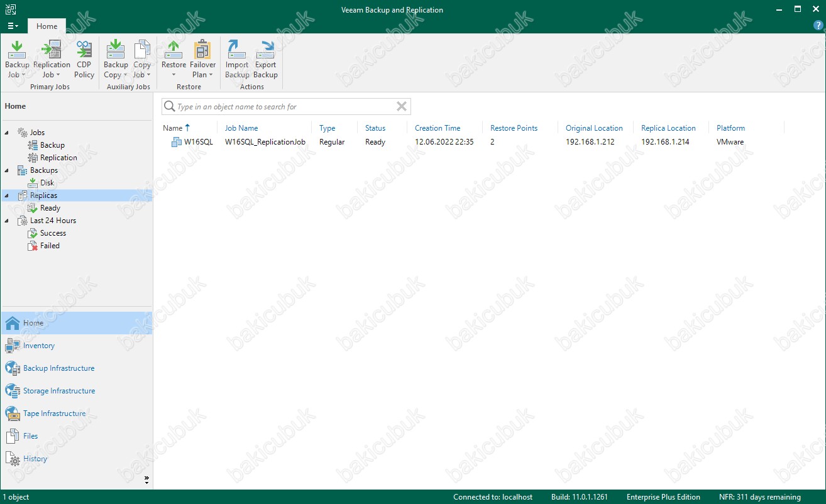Sort by Original Location column
Screen dimensions: 826x504
click(x=594, y=128)
